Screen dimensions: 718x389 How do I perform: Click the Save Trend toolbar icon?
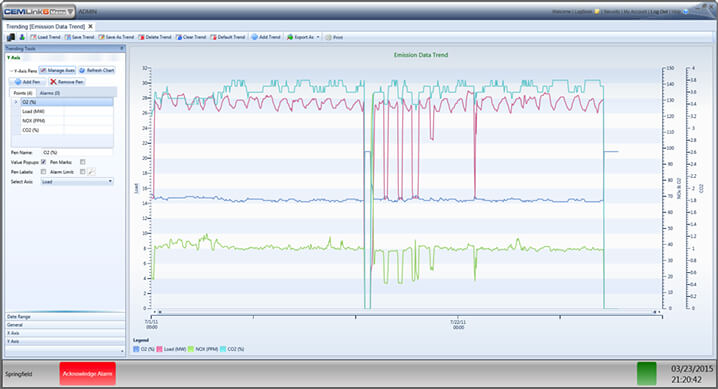(x=67, y=37)
